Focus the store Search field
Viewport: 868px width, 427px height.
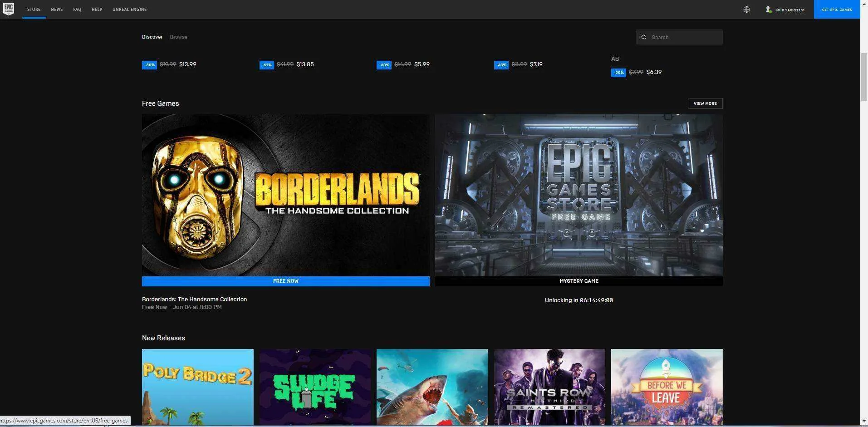tap(679, 37)
